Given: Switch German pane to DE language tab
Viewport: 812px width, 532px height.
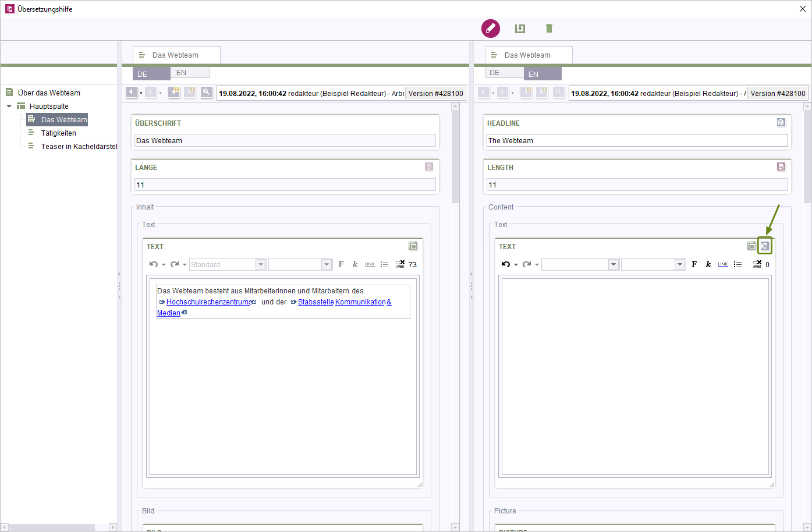Looking at the screenshot, I should [x=151, y=73].
